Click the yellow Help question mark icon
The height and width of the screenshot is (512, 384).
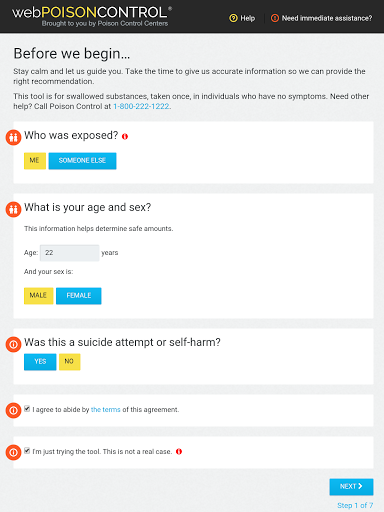click(233, 18)
